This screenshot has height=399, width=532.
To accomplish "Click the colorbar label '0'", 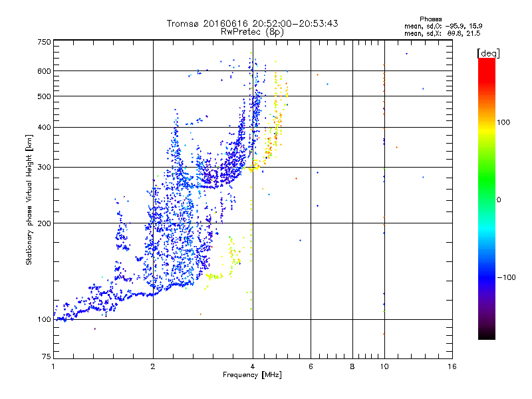I will [499, 200].
